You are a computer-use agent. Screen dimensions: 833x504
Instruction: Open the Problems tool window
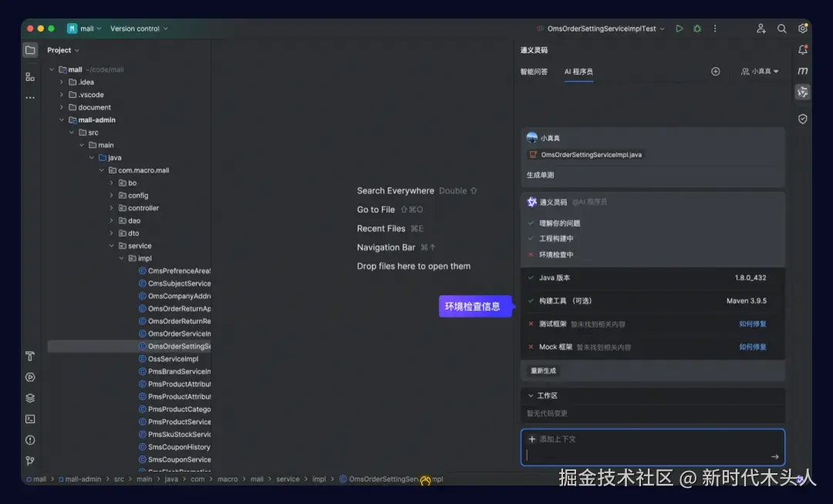30,440
